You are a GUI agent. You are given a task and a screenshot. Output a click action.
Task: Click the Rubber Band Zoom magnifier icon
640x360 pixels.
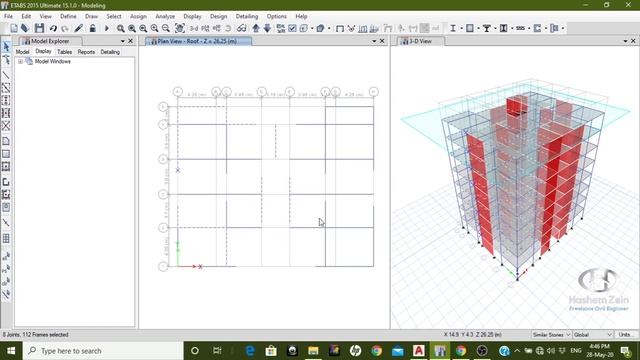pyautogui.click(x=120, y=28)
